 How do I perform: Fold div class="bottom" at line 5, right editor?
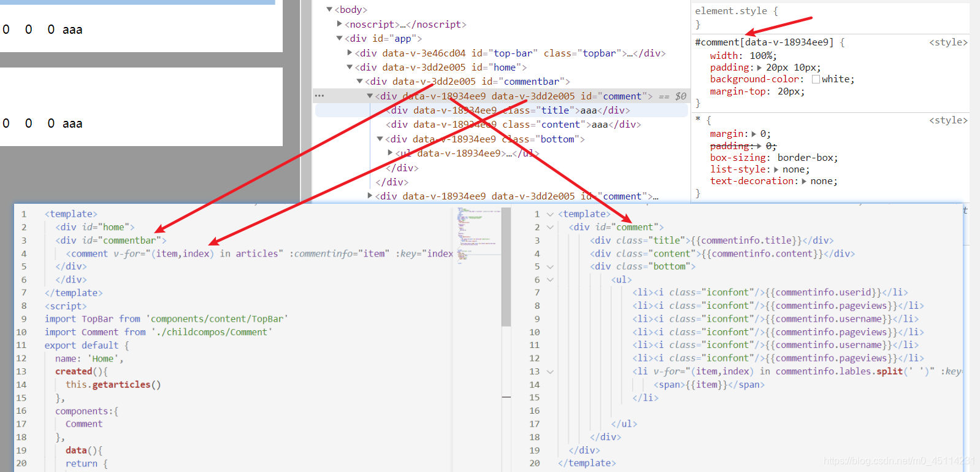(x=550, y=266)
